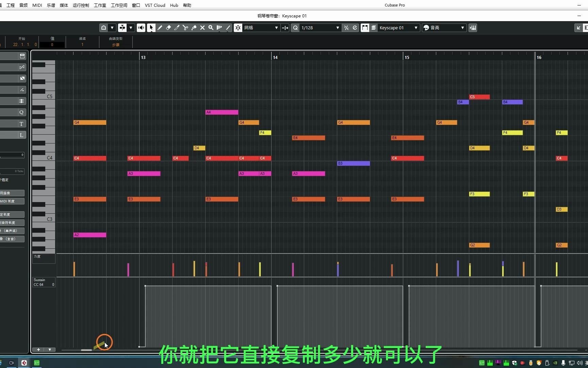Image resolution: width=588 pixels, height=368 pixels.
Task: Click the Edit VST Instrument piano icon
Action: tap(473, 28)
